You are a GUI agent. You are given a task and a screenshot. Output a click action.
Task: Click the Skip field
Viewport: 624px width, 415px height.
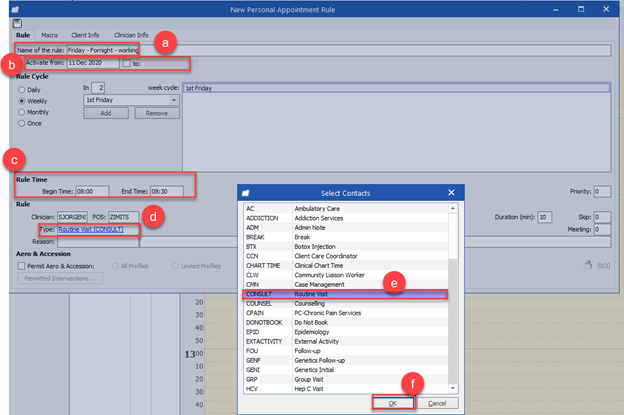[x=602, y=217]
